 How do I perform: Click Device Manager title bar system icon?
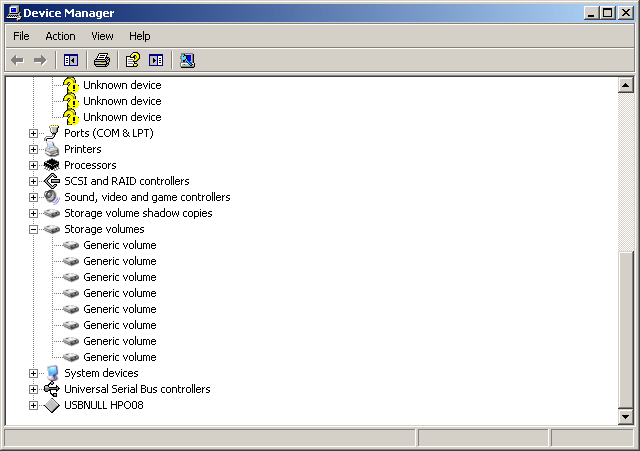coord(14,13)
